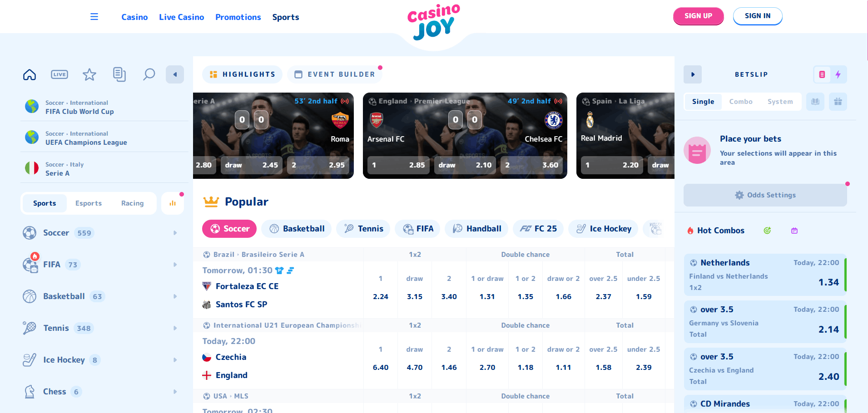This screenshot has height=413, width=868.
Task: Add Netherlands 1.34 hot combo
Action: point(765,275)
